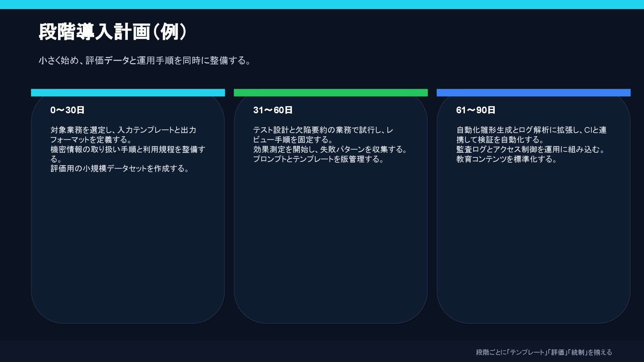Click the line 評価用の小規模データセットを作成する
Viewport: 644px width, 362px height.
tap(119, 169)
